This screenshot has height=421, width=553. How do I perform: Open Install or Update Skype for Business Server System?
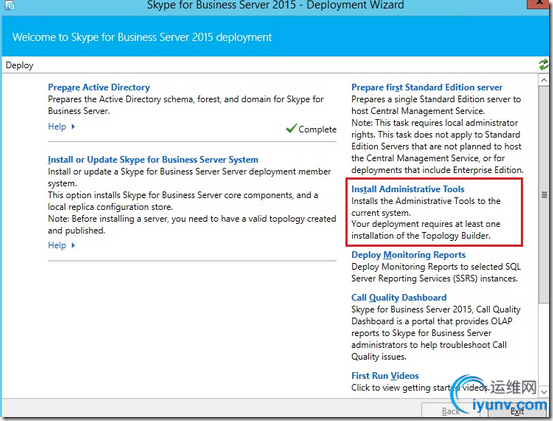(153, 159)
